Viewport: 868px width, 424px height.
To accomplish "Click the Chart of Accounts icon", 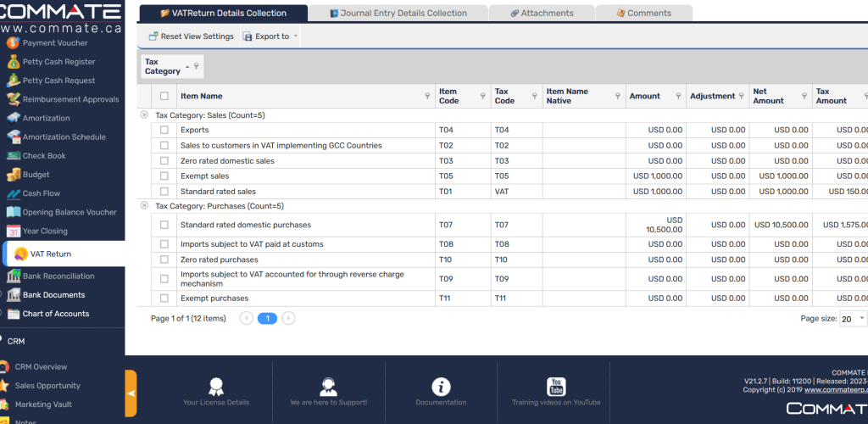I will tap(14, 313).
